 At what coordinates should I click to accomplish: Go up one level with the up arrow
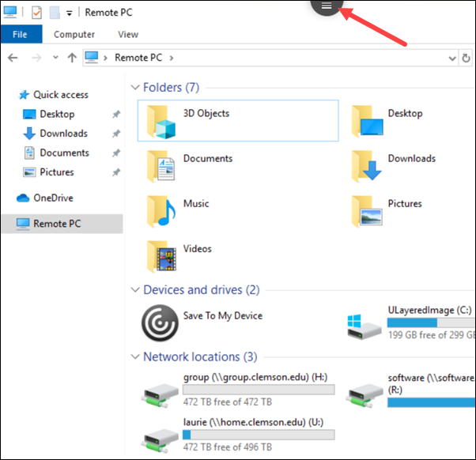pos(72,58)
